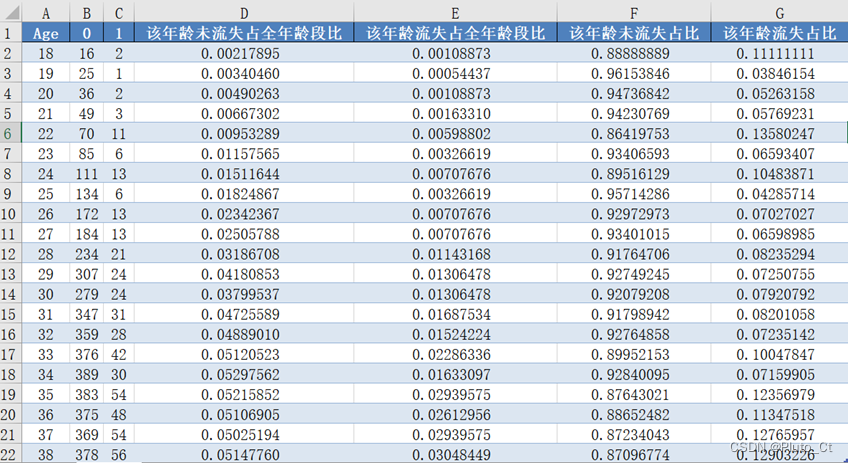
Task: Select row 1 header
Action: tap(11, 33)
